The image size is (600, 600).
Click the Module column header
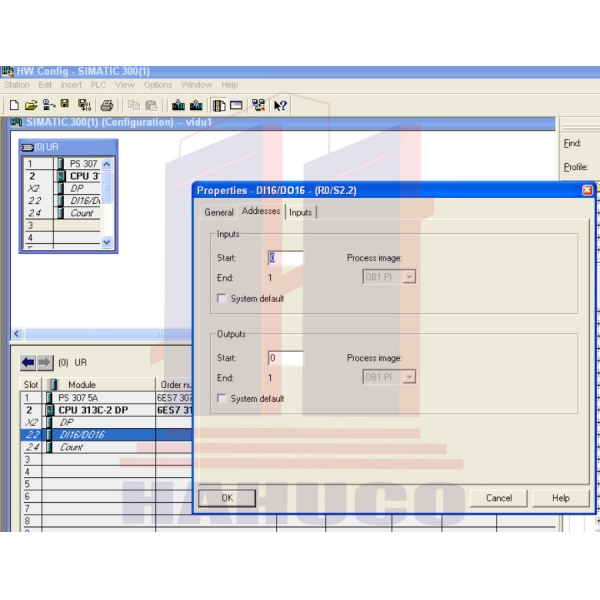coord(99,385)
